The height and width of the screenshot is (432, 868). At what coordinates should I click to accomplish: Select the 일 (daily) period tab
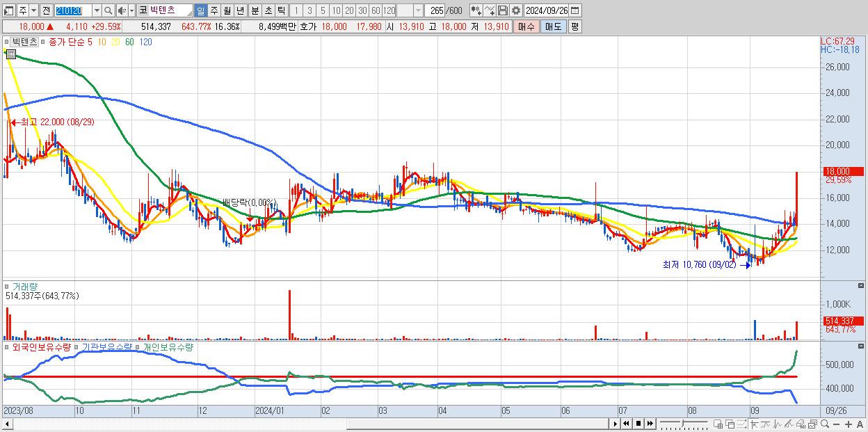pos(200,10)
